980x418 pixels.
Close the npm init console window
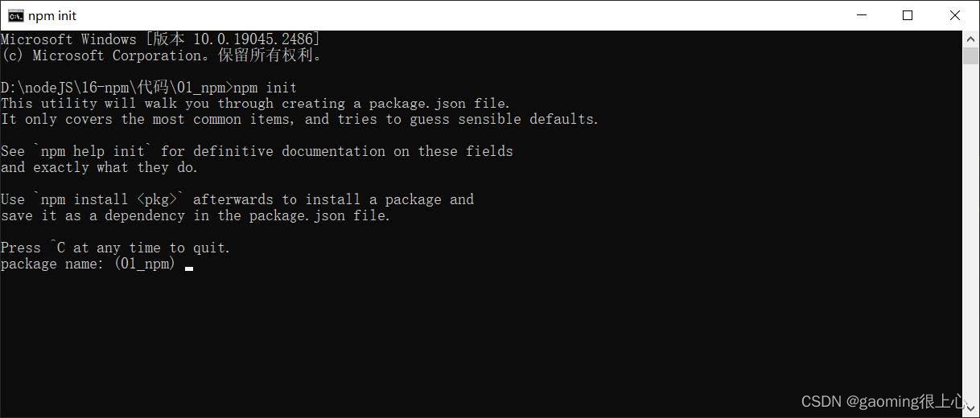(954, 15)
